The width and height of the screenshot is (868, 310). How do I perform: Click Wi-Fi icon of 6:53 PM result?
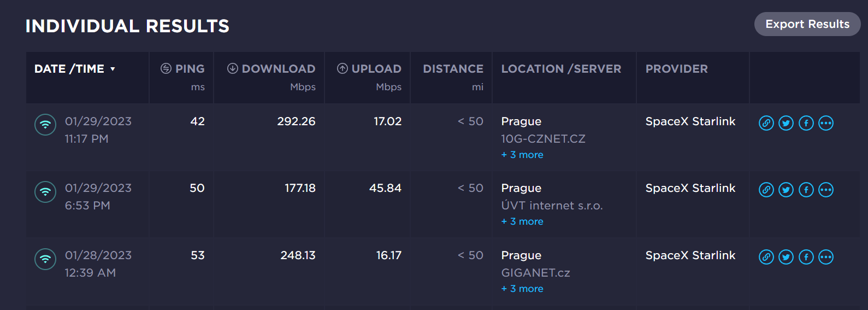click(x=45, y=191)
